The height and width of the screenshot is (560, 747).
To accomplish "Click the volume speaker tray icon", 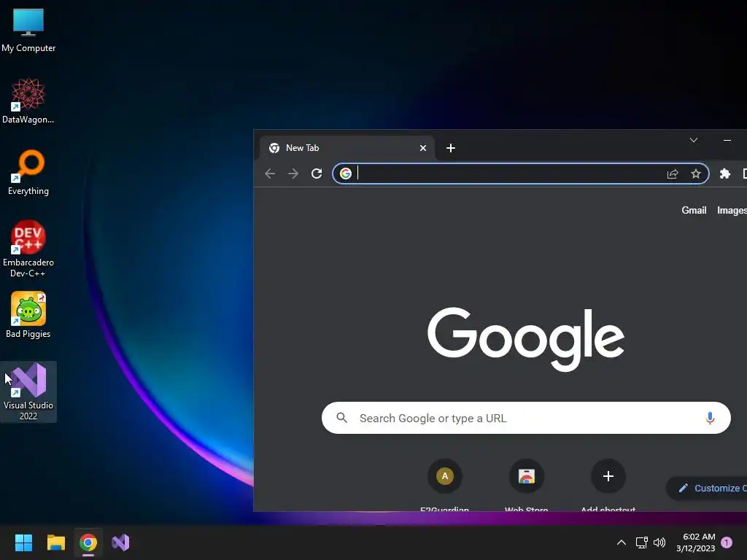I will click(659, 542).
